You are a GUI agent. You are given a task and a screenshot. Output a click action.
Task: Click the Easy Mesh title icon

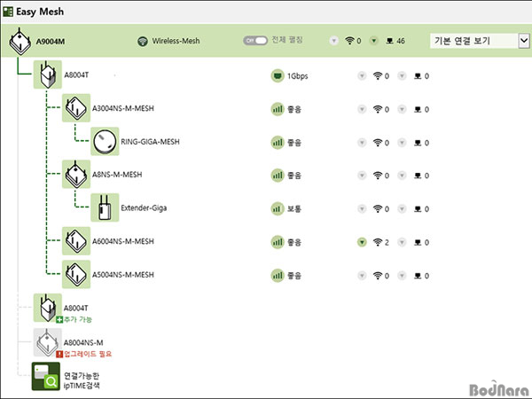click(8, 12)
